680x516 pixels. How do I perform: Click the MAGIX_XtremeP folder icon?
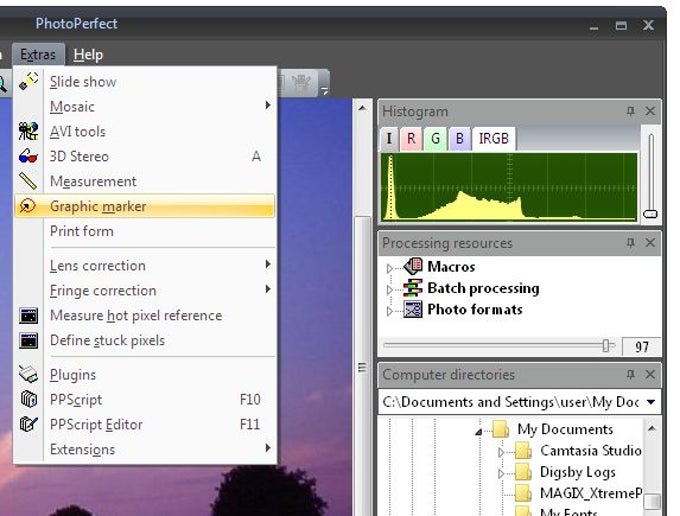tap(523, 493)
